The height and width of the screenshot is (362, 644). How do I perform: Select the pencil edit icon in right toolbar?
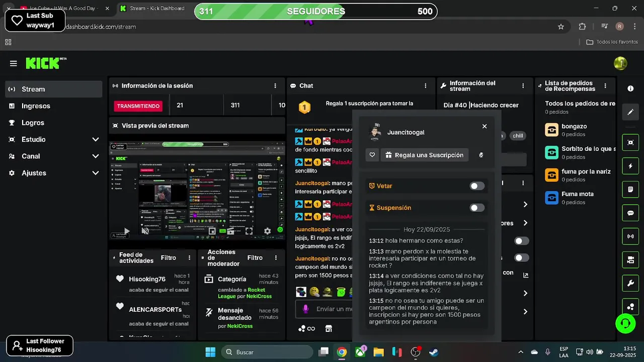630,112
